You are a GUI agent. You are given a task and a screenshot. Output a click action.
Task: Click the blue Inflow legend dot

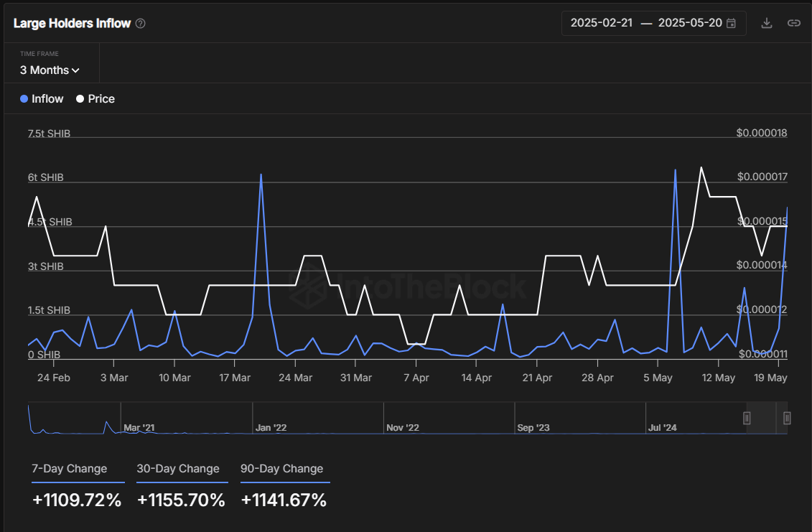click(x=24, y=99)
